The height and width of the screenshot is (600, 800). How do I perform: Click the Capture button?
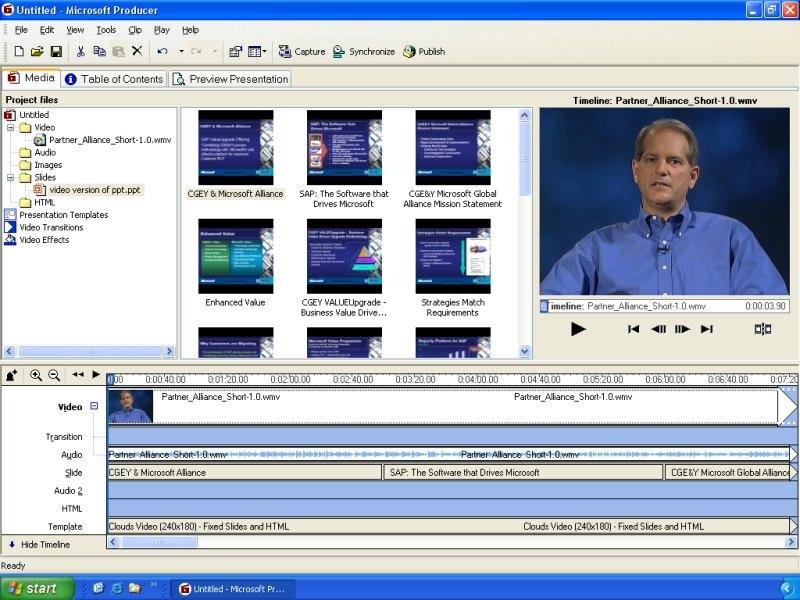click(302, 51)
